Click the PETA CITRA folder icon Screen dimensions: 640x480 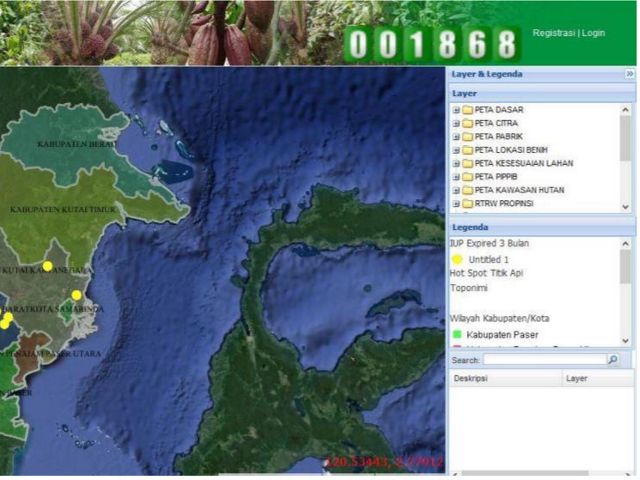pyautogui.click(x=467, y=123)
